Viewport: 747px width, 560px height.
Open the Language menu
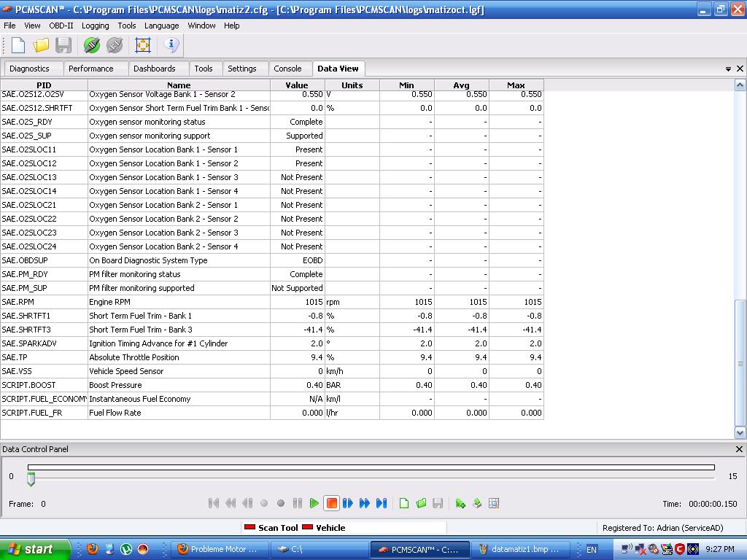point(161,26)
